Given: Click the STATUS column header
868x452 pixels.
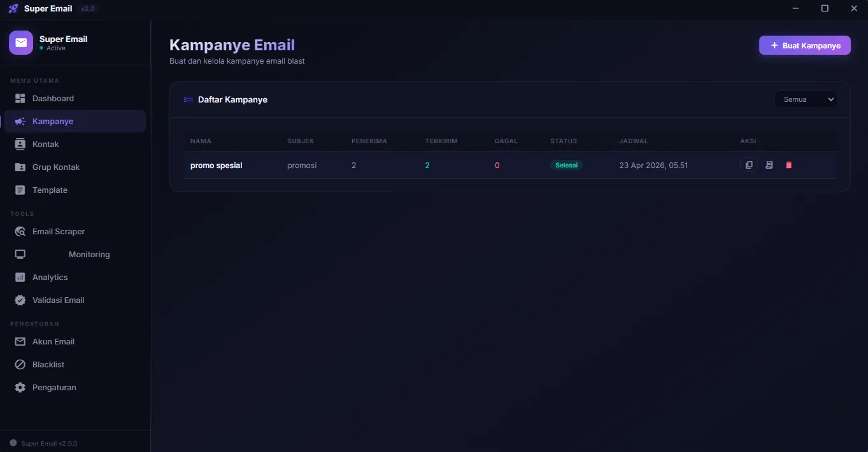Looking at the screenshot, I should [564, 141].
